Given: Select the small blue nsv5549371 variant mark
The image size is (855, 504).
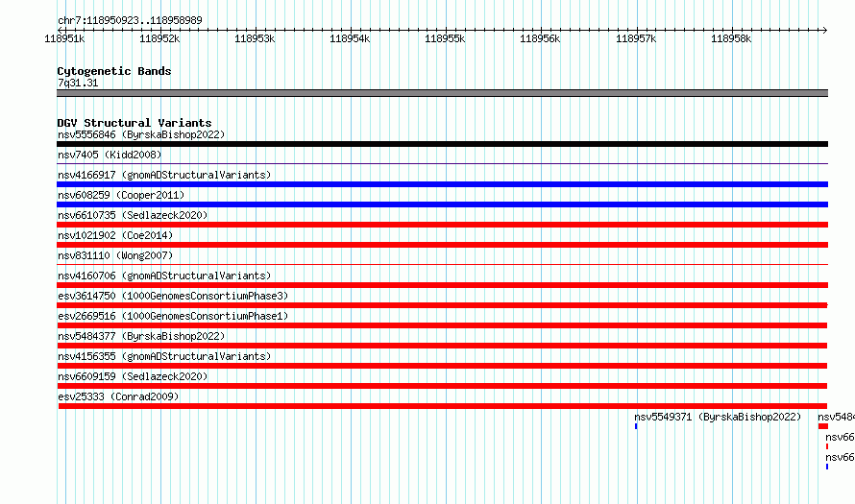Looking at the screenshot, I should coord(636,426).
